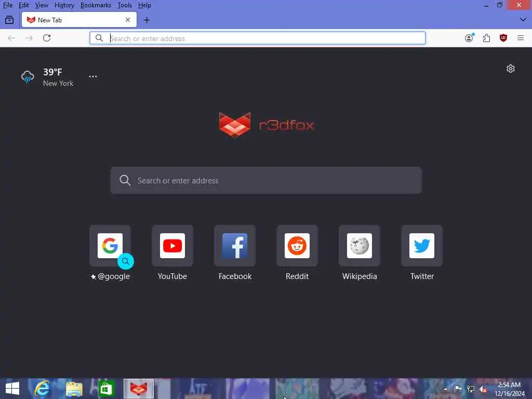Image resolution: width=532 pixels, height=399 pixels.
Task: Open the Reddit shortcut tile
Action: tap(297, 246)
